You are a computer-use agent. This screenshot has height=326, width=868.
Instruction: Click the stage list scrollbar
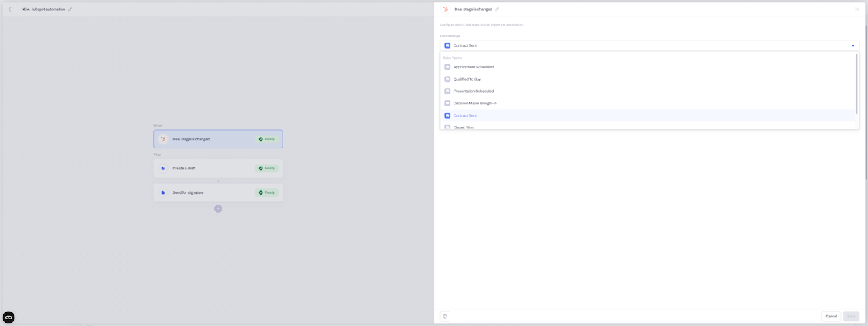[857, 84]
